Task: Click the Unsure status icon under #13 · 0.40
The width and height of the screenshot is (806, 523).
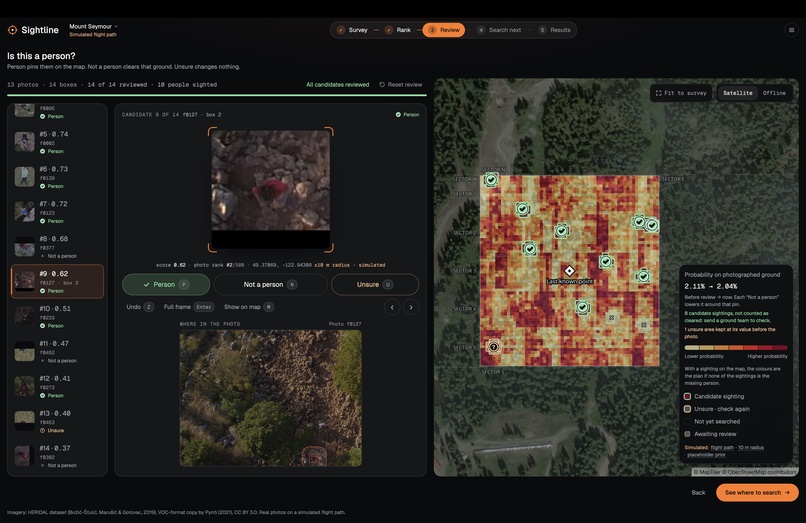Action: [x=43, y=430]
